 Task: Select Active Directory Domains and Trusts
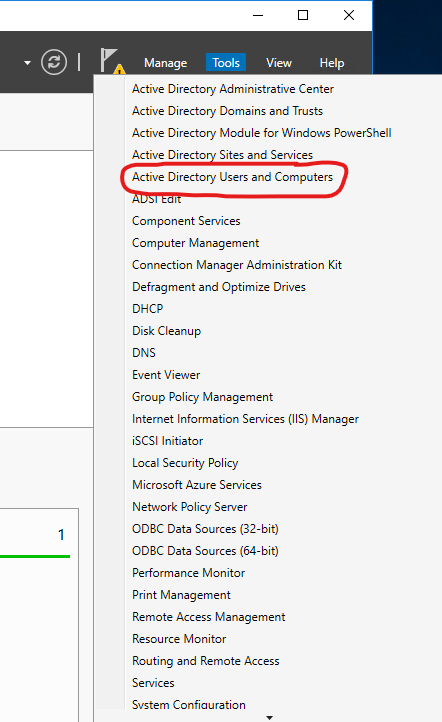pos(227,111)
